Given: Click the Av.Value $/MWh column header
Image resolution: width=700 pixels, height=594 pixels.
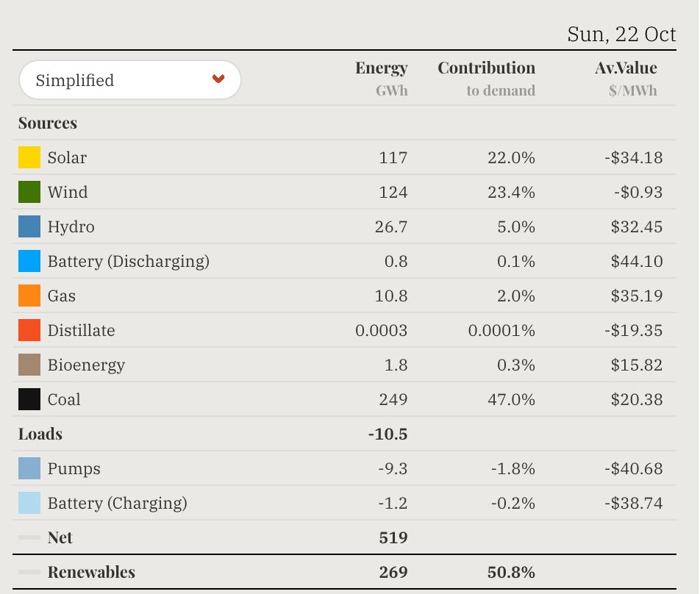Looking at the screenshot, I should (626, 78).
